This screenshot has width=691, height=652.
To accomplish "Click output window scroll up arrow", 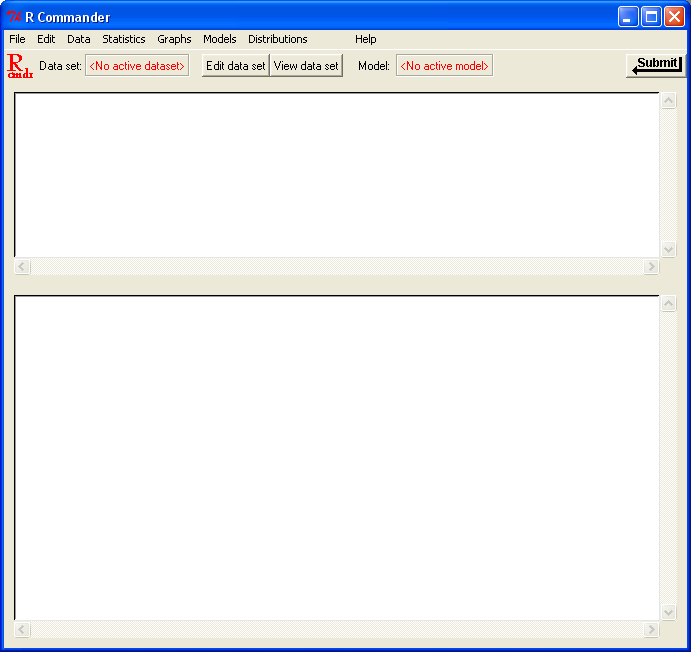I will [669, 303].
